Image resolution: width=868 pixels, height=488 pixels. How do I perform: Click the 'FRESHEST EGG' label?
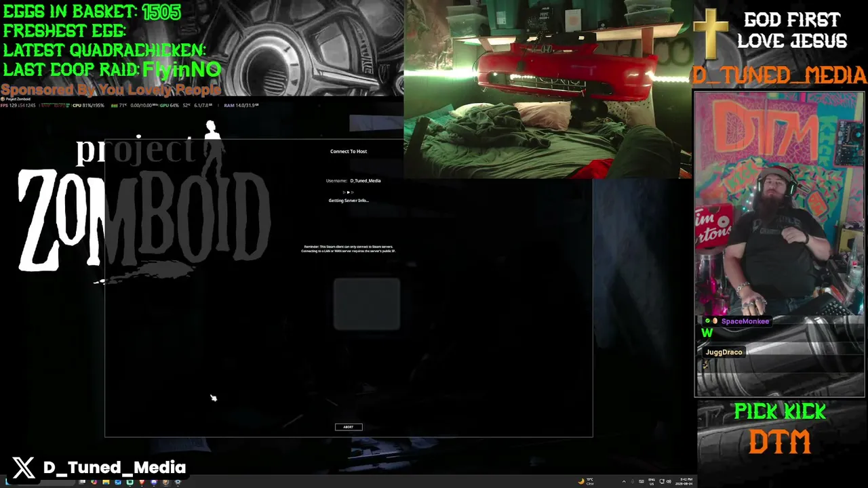(64, 31)
